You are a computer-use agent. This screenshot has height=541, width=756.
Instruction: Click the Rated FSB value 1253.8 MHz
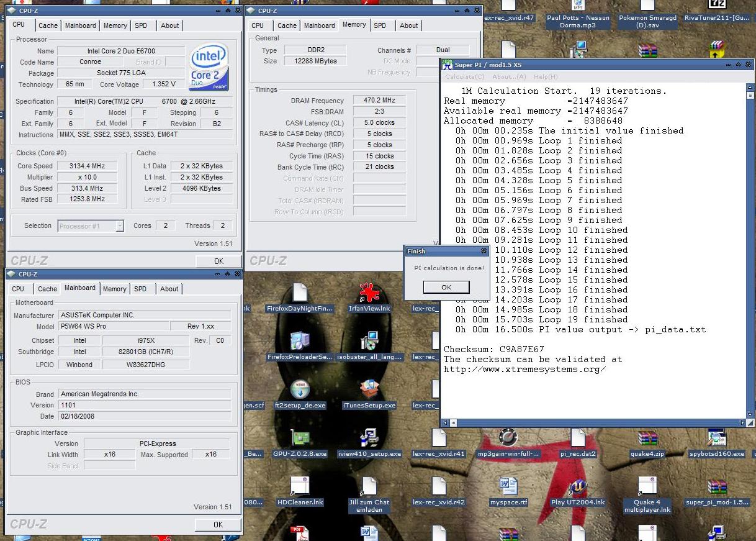pos(87,199)
